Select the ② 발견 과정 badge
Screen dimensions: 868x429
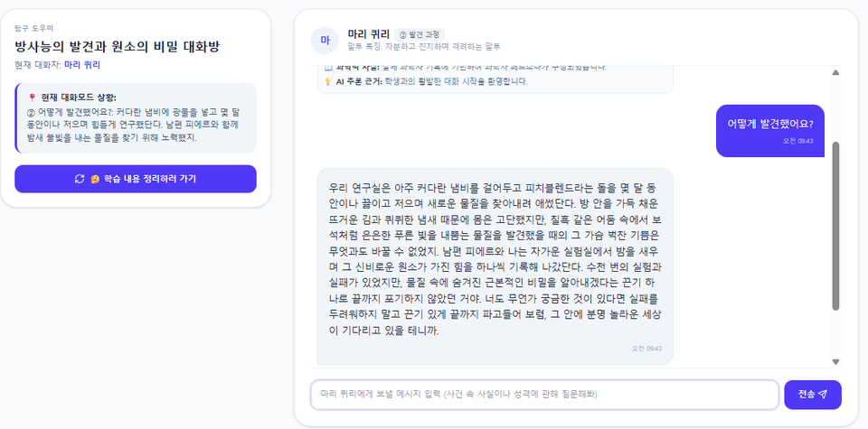click(420, 34)
